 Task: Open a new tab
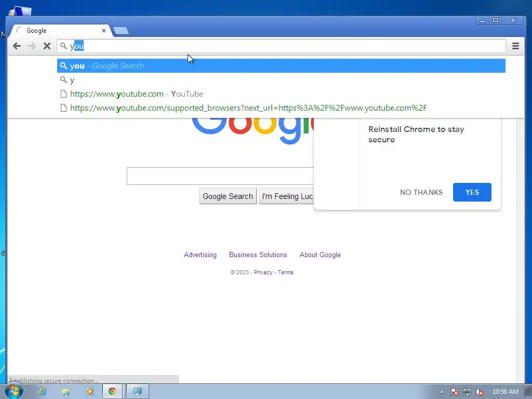121,31
